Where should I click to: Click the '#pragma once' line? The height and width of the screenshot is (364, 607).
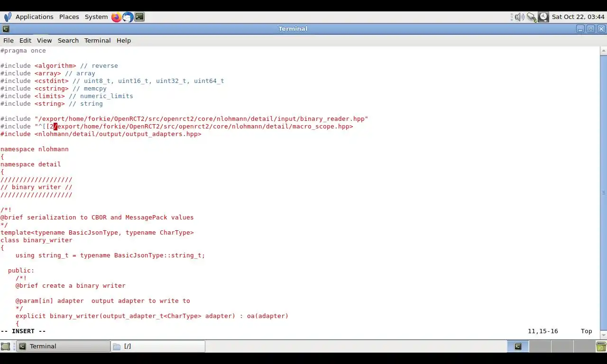tap(23, 51)
